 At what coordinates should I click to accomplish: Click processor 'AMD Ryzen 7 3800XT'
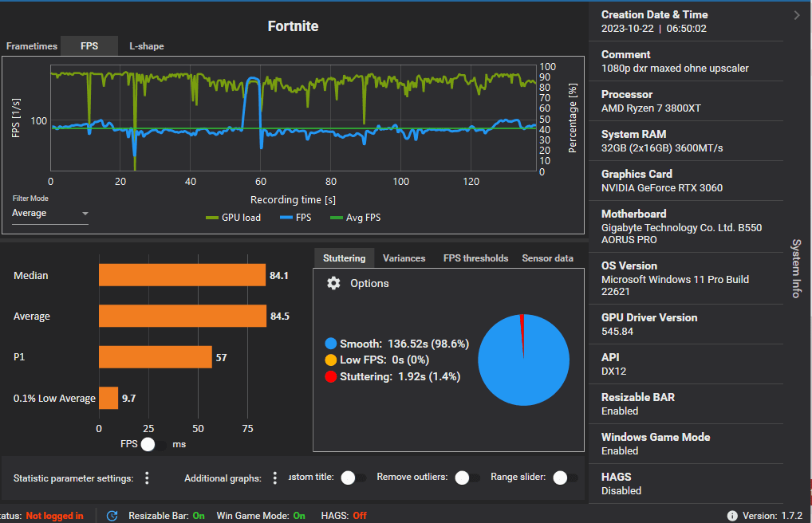click(x=651, y=108)
